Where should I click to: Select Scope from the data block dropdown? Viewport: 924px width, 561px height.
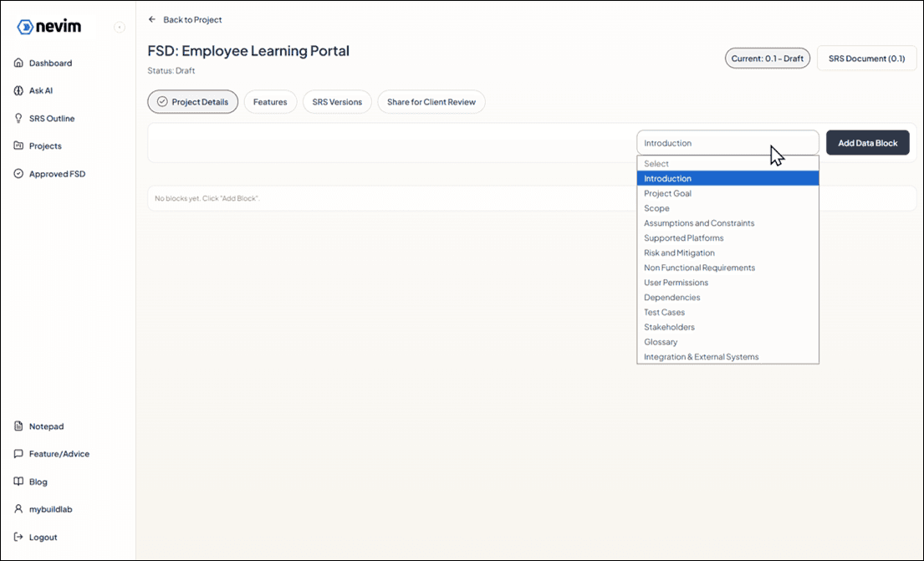[x=657, y=207]
